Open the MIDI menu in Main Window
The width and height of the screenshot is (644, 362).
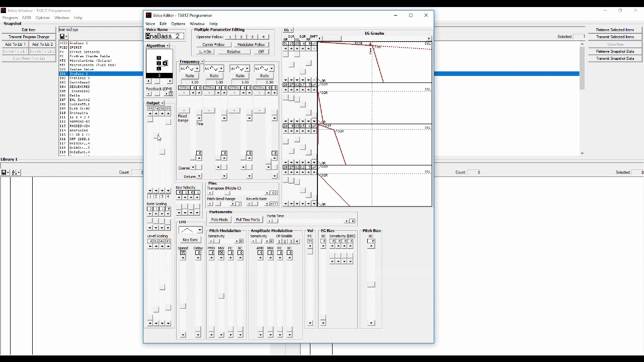tap(27, 18)
